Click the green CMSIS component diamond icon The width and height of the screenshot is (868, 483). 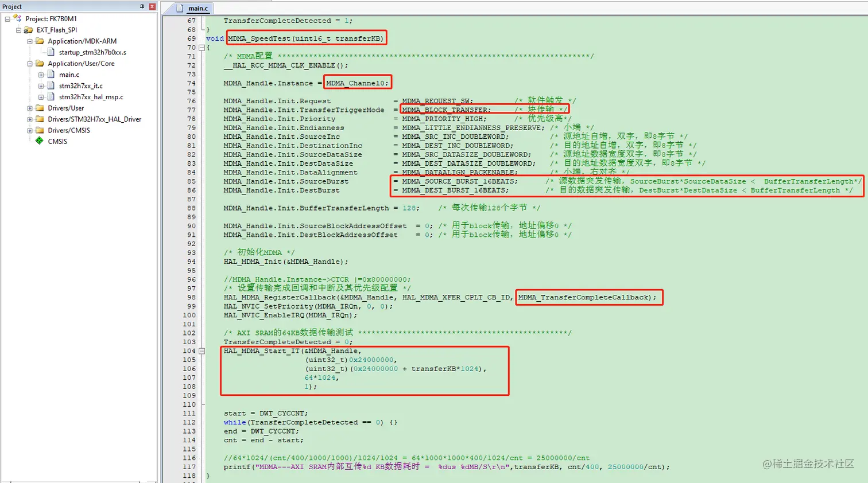pos(40,141)
